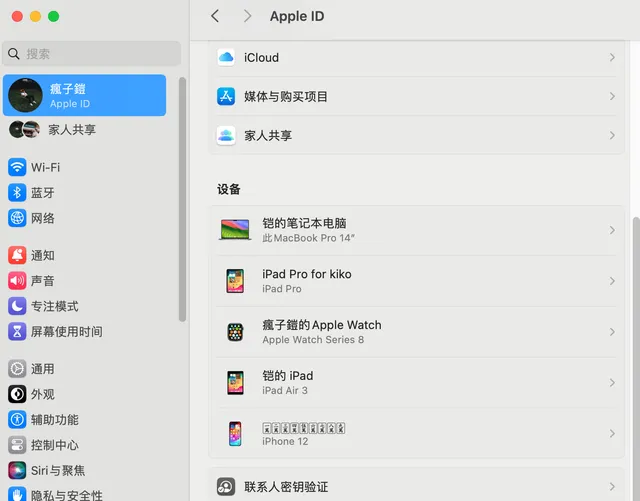Click Family Sharing avatars in sidebar
This screenshot has height=501, width=640.
point(24,129)
